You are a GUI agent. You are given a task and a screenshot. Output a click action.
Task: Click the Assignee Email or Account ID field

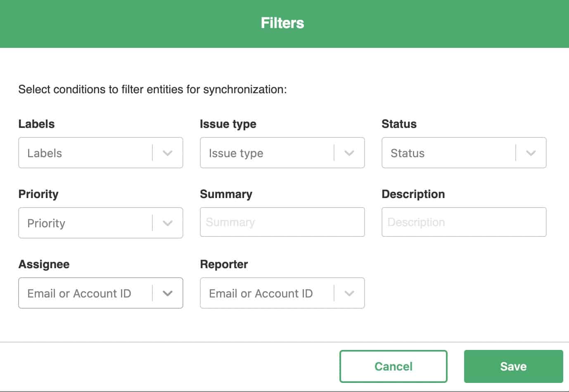tap(101, 293)
